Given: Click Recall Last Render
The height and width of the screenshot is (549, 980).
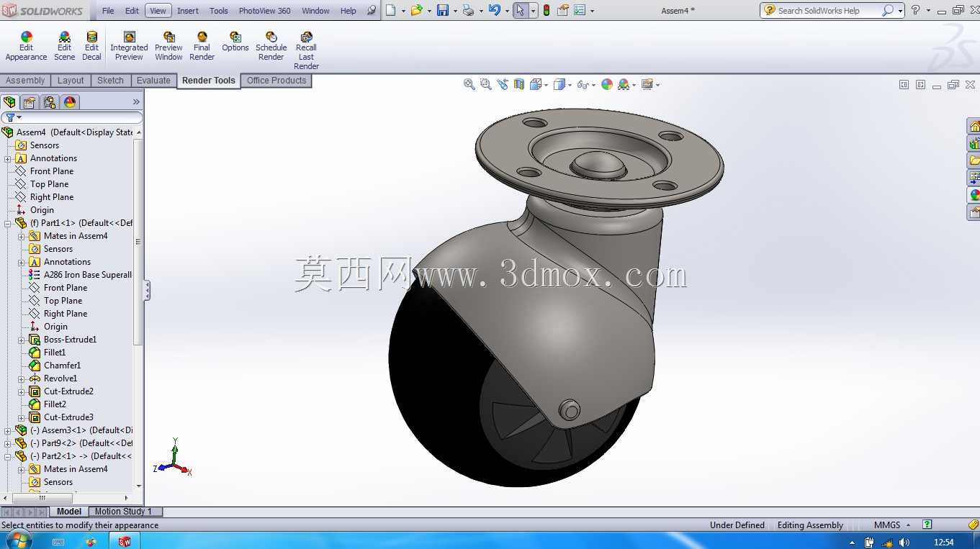Looking at the screenshot, I should coord(306,50).
